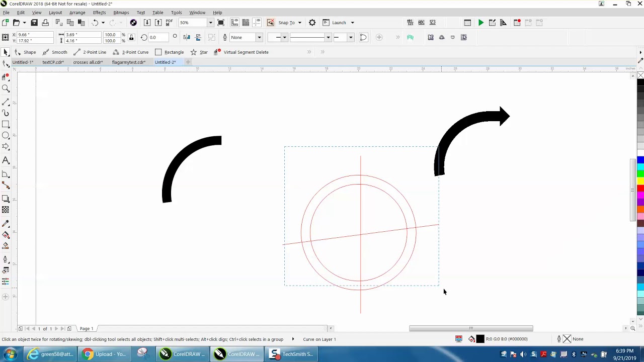Select the Text tool in toolbox
This screenshot has height=362, width=644.
pos(6,160)
